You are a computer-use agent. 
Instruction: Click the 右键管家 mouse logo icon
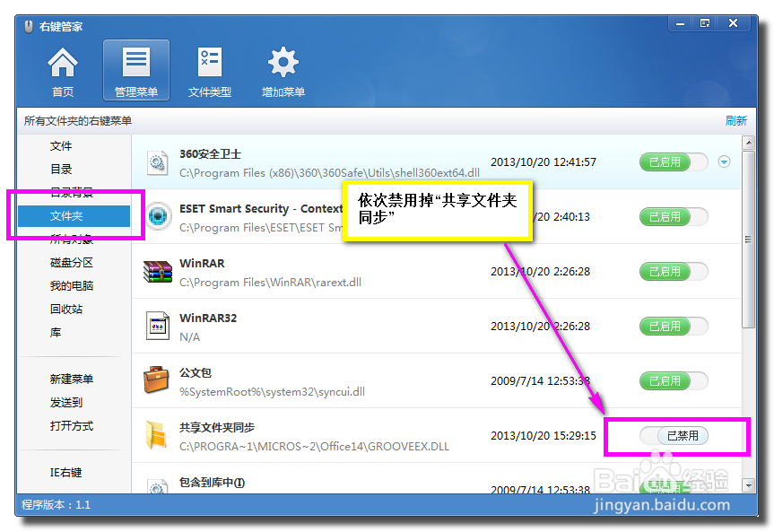[x=29, y=26]
